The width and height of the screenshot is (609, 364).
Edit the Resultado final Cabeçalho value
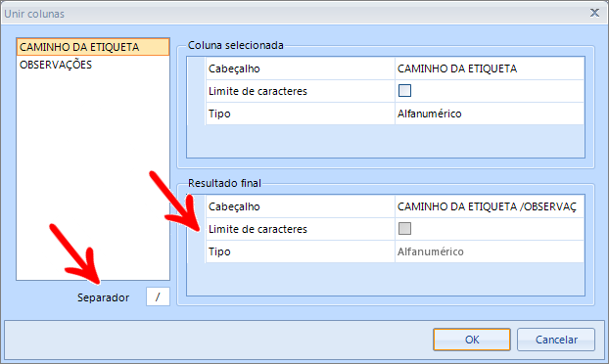click(x=490, y=206)
